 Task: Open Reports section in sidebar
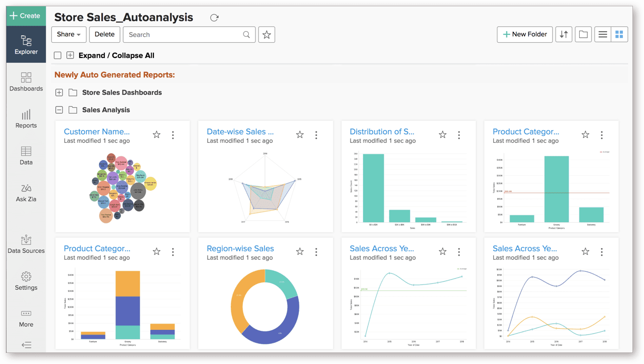pos(26,119)
